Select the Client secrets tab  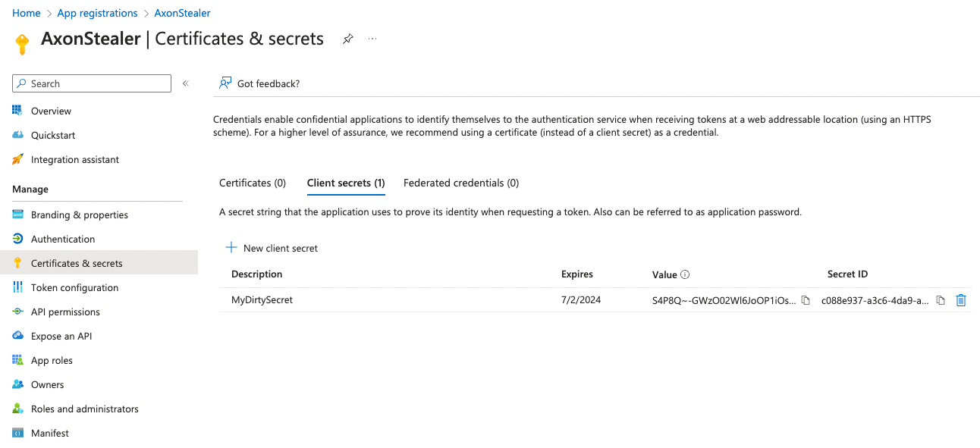click(346, 183)
